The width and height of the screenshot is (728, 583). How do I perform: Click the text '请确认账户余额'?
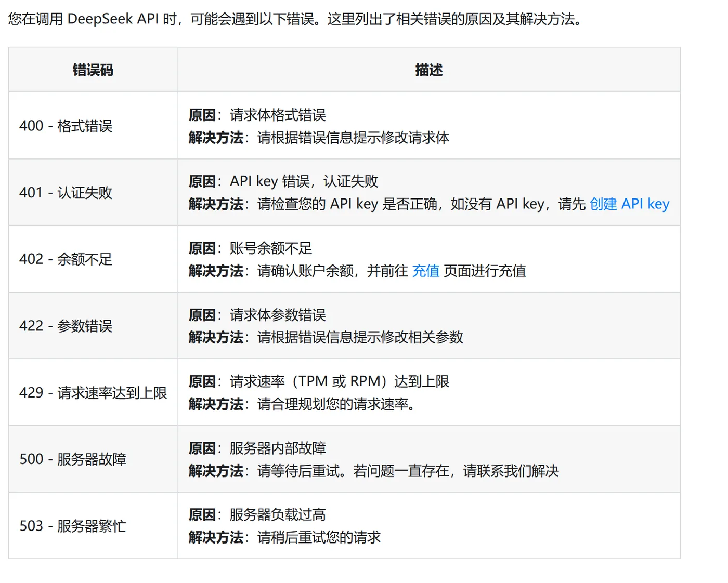click(x=305, y=271)
